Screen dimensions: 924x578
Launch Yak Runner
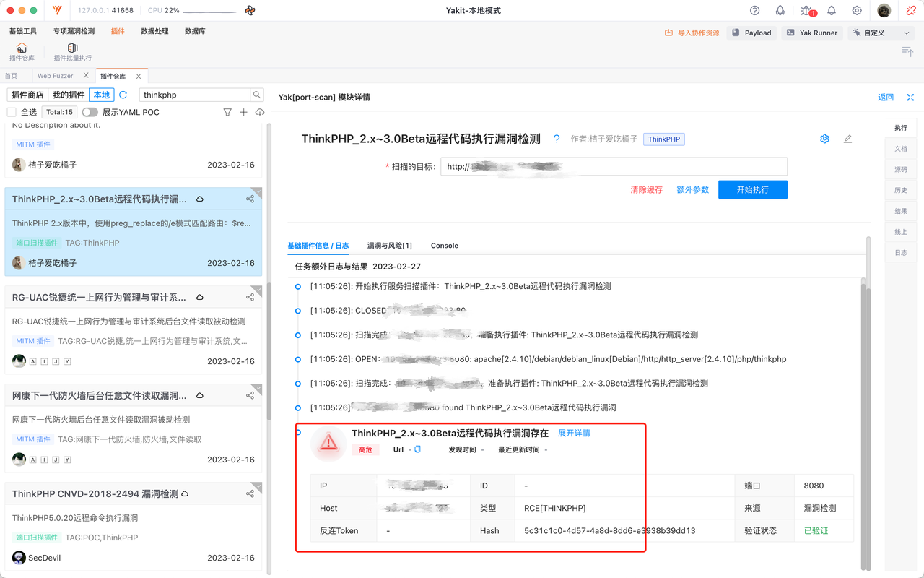click(812, 33)
